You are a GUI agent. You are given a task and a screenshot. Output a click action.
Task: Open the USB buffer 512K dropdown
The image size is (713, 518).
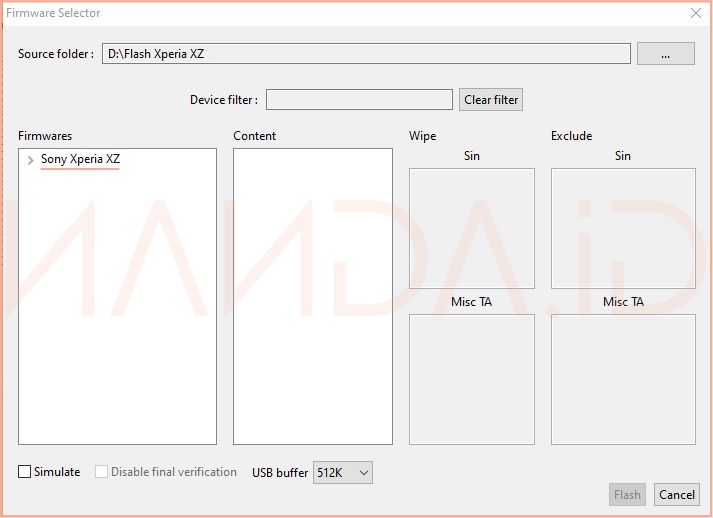[x=342, y=472]
